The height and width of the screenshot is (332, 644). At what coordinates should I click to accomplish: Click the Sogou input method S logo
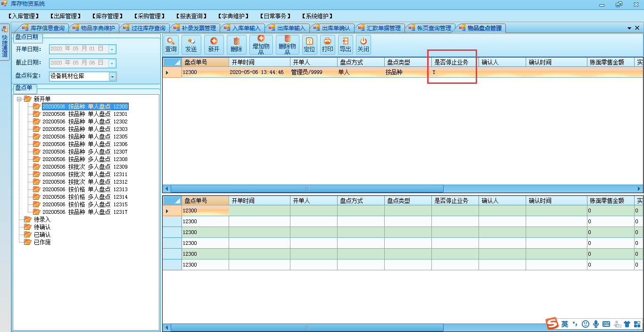tap(552, 324)
